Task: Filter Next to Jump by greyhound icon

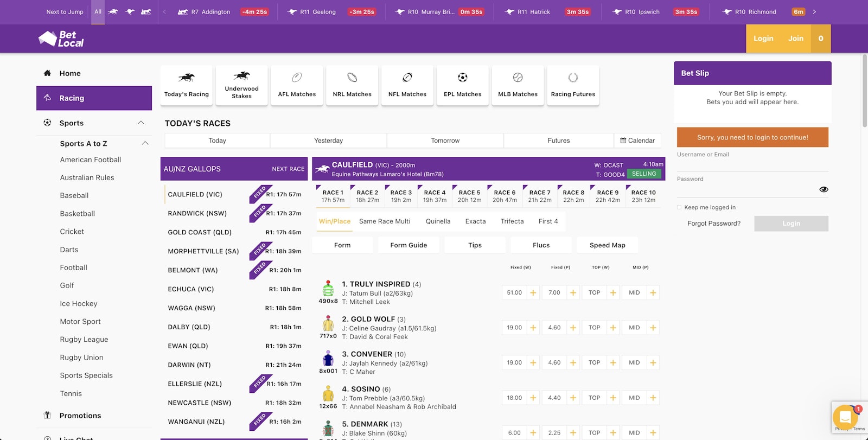Action: 130,11
